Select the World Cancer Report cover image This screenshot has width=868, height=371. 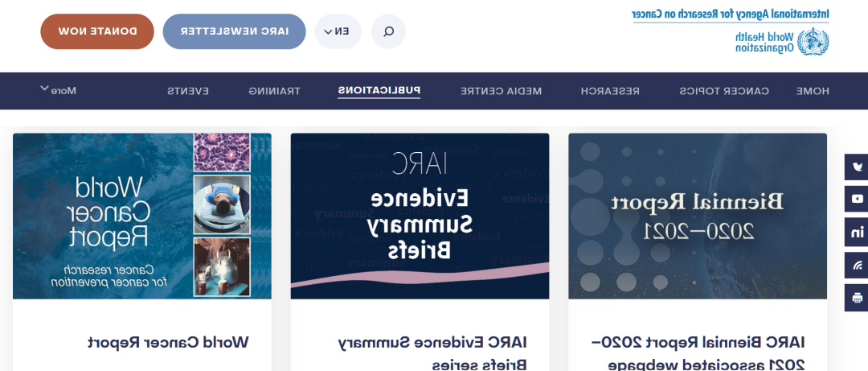tap(142, 216)
